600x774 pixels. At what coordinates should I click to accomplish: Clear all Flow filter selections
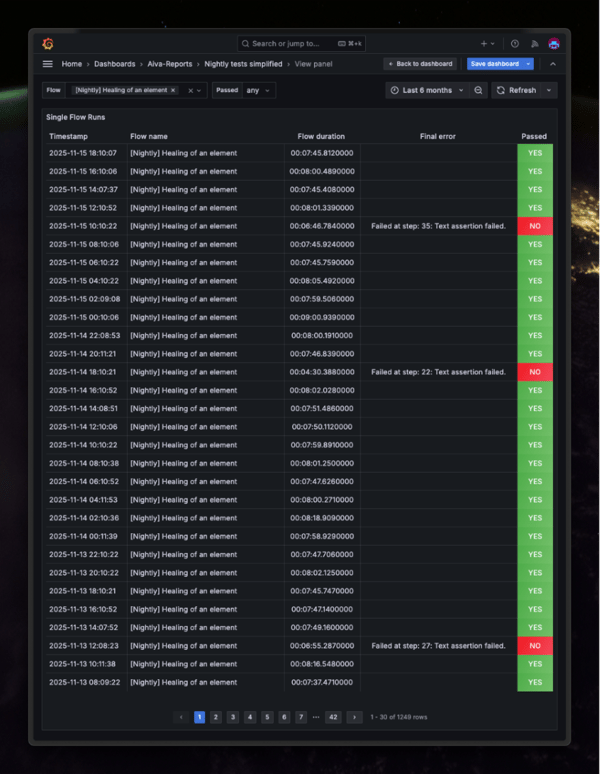190,90
